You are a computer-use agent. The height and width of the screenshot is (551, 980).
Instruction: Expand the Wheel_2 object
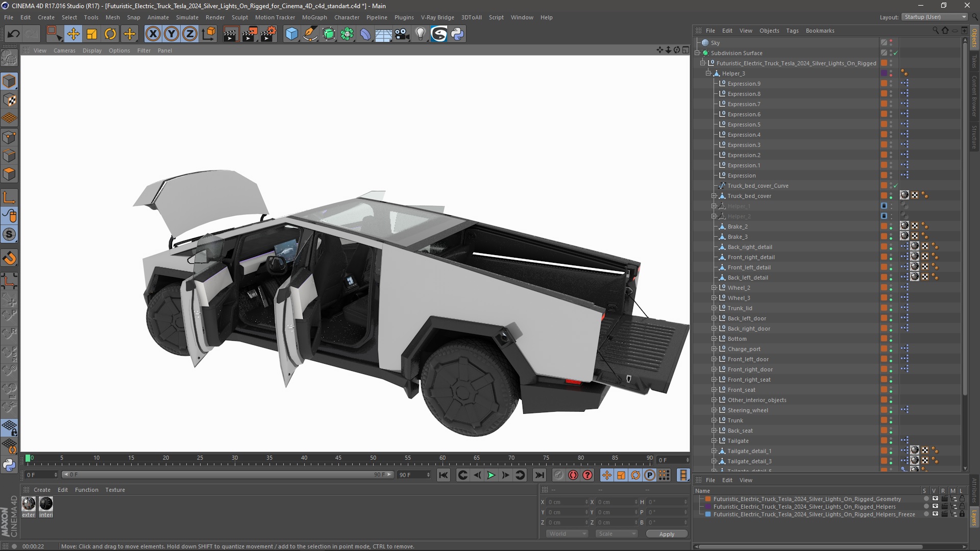pyautogui.click(x=714, y=288)
